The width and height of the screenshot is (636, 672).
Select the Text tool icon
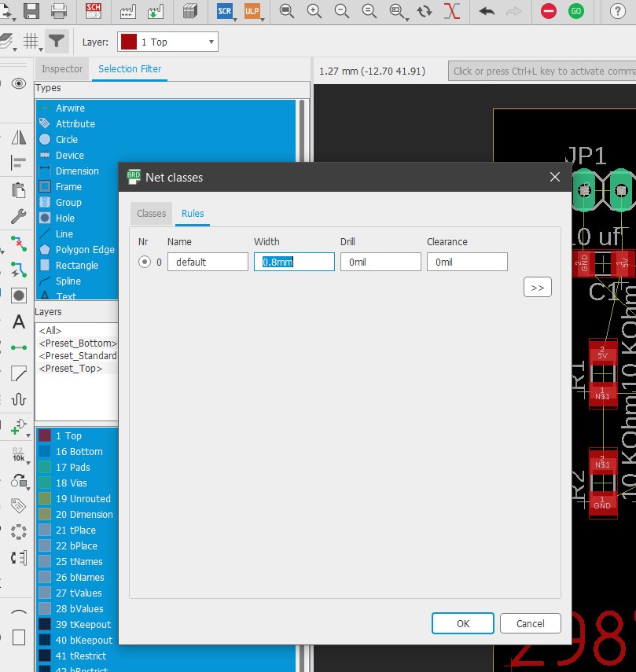tap(19, 321)
